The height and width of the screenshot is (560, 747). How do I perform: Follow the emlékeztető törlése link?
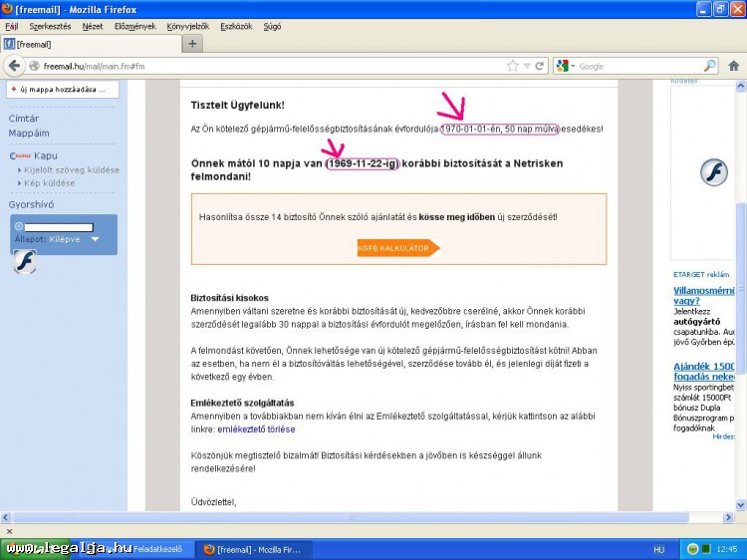256,429
